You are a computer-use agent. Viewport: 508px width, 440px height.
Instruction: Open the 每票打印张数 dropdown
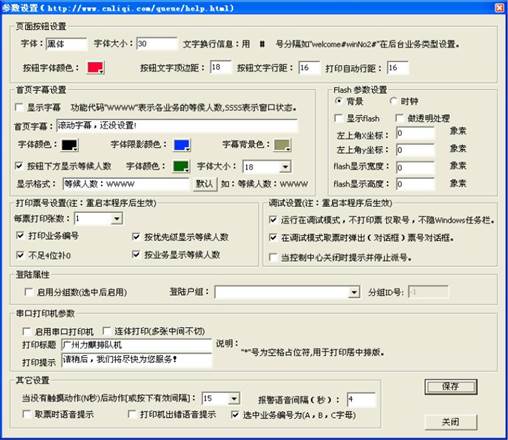(117, 219)
